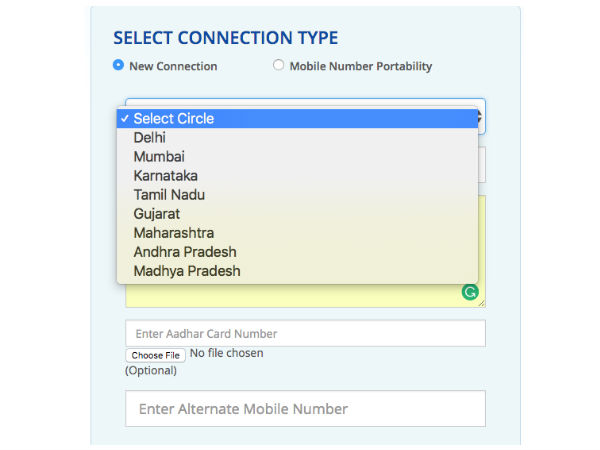This screenshot has width=600, height=450.
Task: Choose Madhya Pradesh from the list
Action: [x=187, y=270]
